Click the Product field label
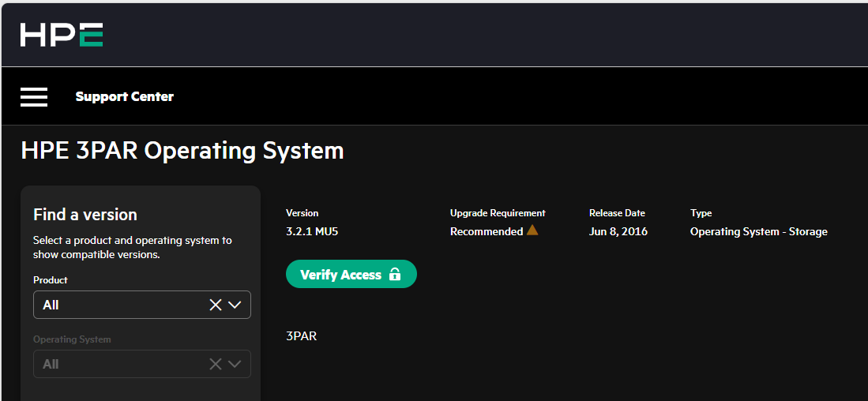This screenshot has width=868, height=401. [51, 280]
